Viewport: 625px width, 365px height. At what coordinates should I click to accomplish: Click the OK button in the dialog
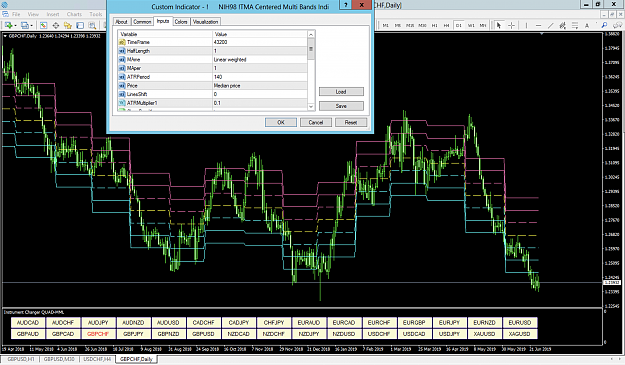(281, 122)
